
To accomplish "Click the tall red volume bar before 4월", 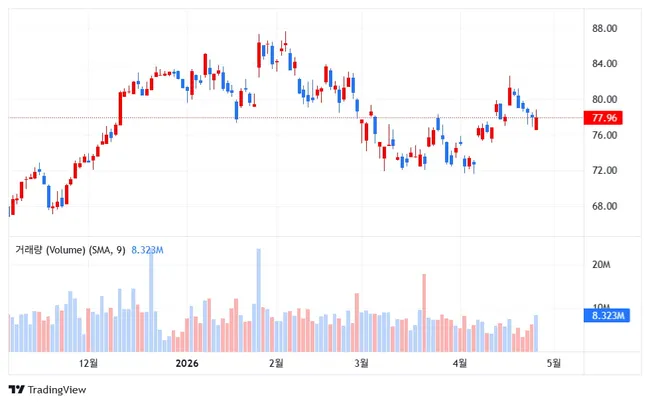I will pos(424,312).
